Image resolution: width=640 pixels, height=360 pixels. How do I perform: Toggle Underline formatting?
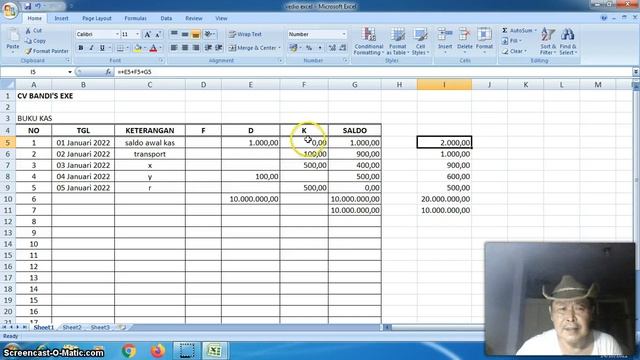pos(102,48)
